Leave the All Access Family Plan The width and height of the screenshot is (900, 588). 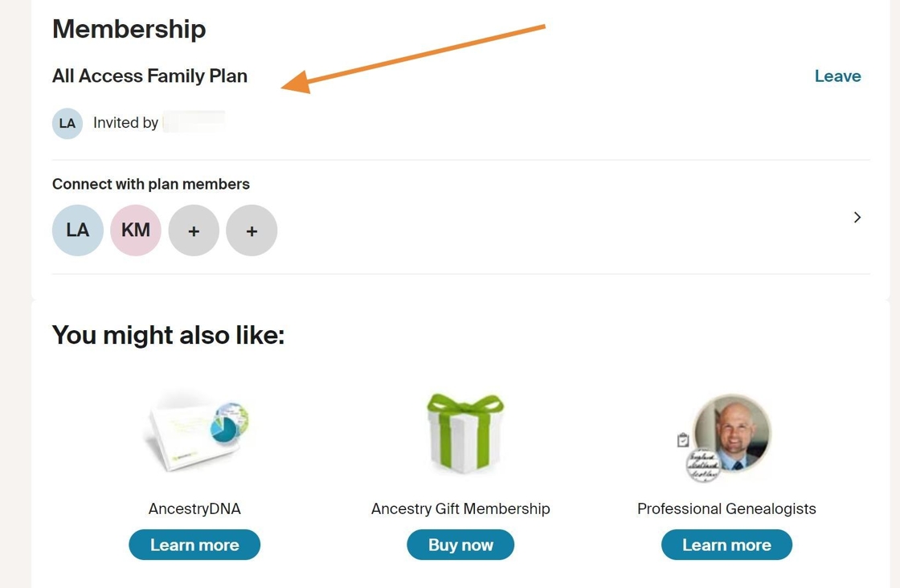(x=837, y=76)
